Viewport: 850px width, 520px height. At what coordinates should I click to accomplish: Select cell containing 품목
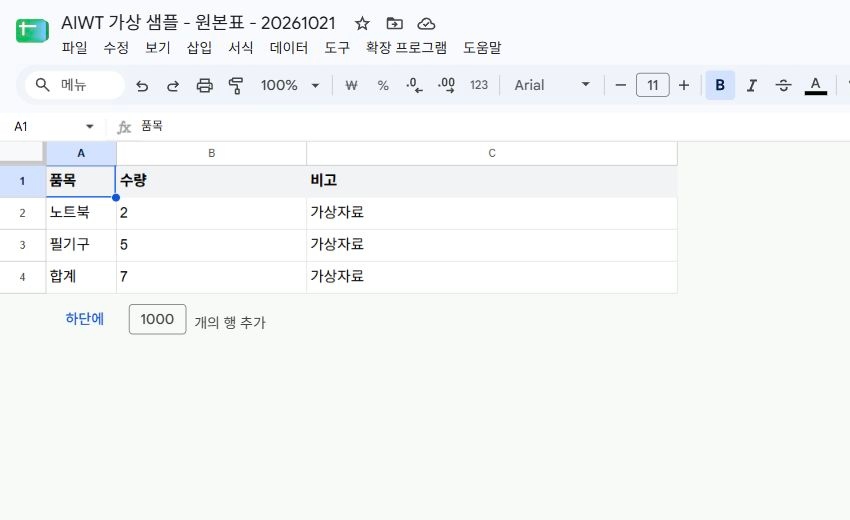click(x=81, y=181)
